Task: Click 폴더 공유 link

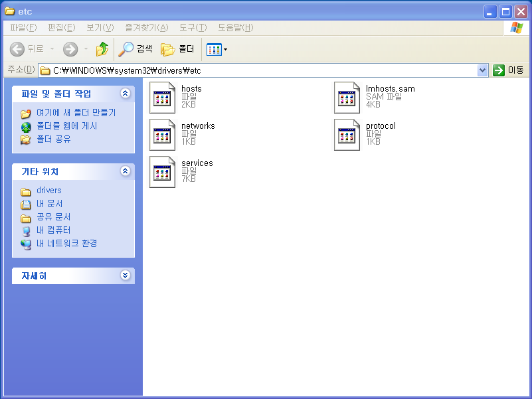Action: point(54,139)
